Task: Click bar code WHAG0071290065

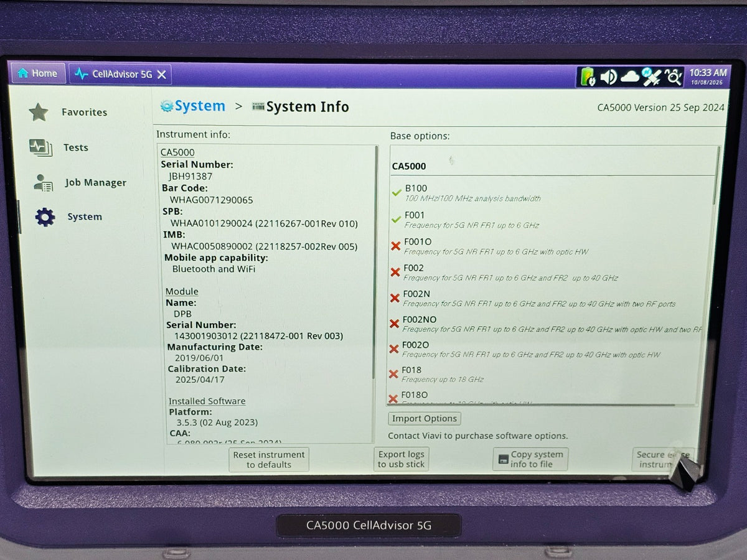Action: tap(212, 200)
